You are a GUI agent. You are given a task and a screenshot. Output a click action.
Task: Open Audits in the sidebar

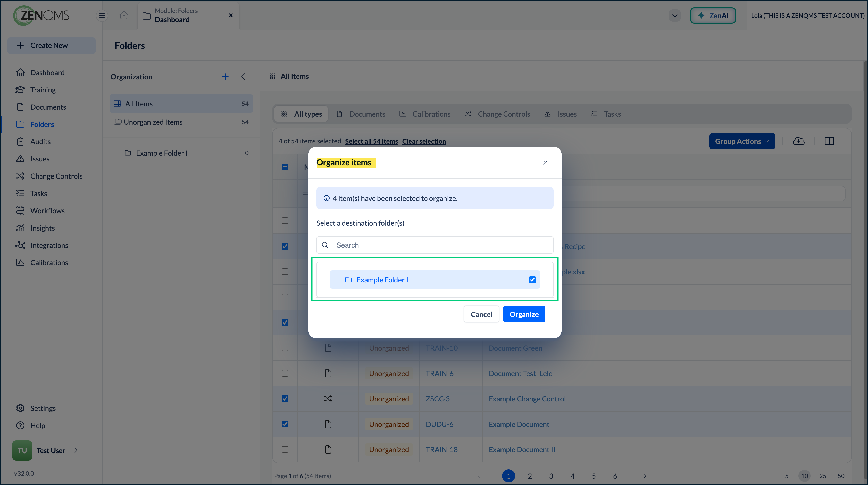point(40,141)
